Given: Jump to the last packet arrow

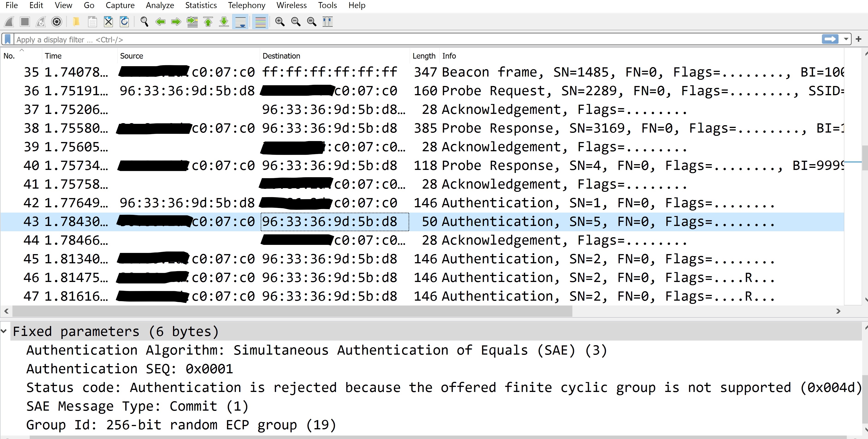Looking at the screenshot, I should tap(224, 22).
